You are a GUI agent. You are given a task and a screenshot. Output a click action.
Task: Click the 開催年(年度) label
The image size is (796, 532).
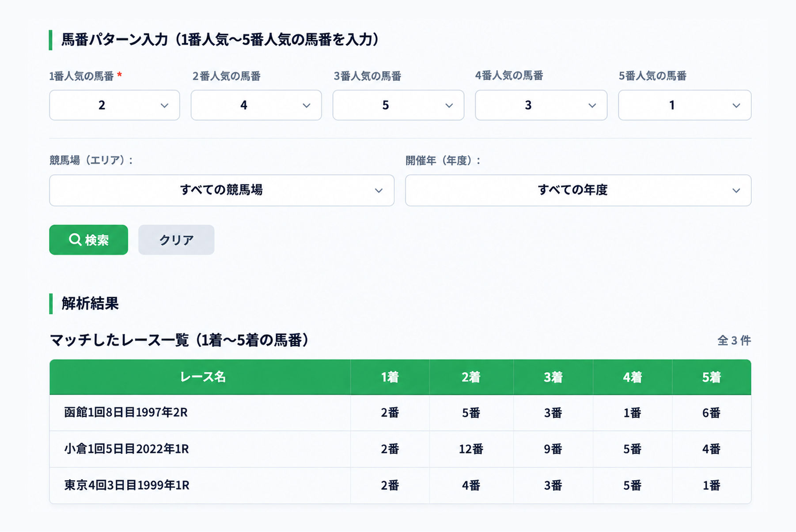coord(443,160)
